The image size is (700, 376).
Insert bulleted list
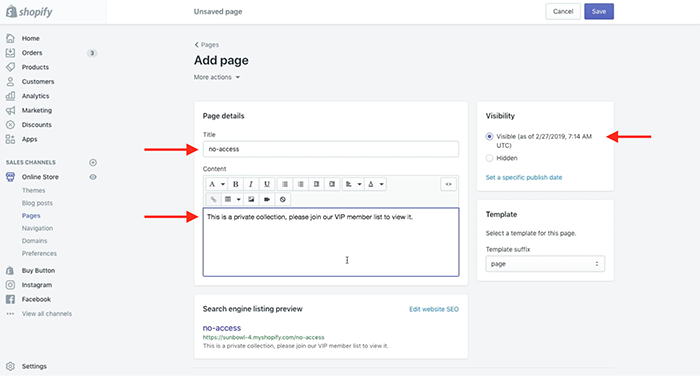point(285,184)
